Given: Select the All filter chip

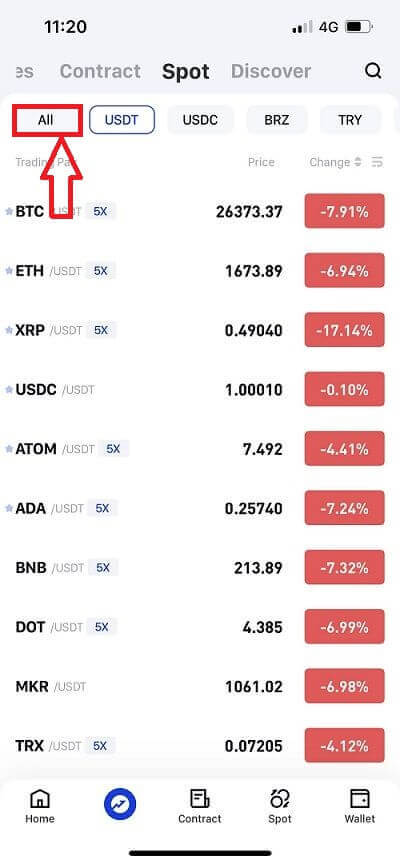Looking at the screenshot, I should pos(46,120).
